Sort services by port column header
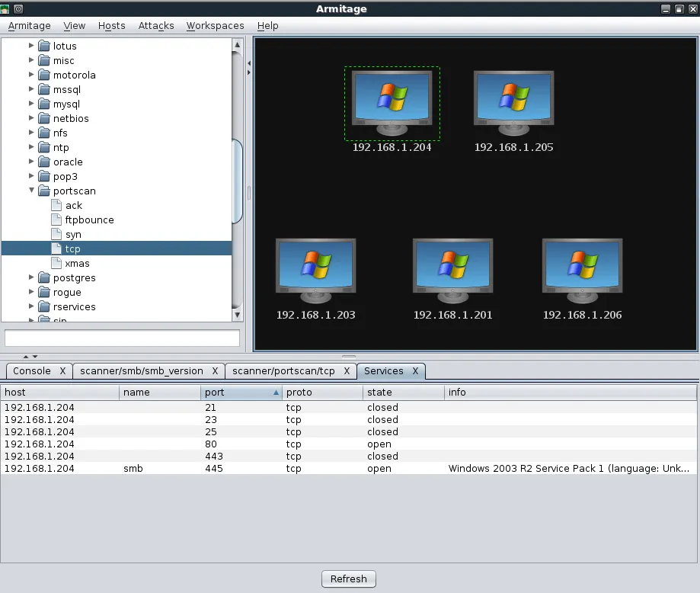The width and height of the screenshot is (700, 593). click(241, 393)
